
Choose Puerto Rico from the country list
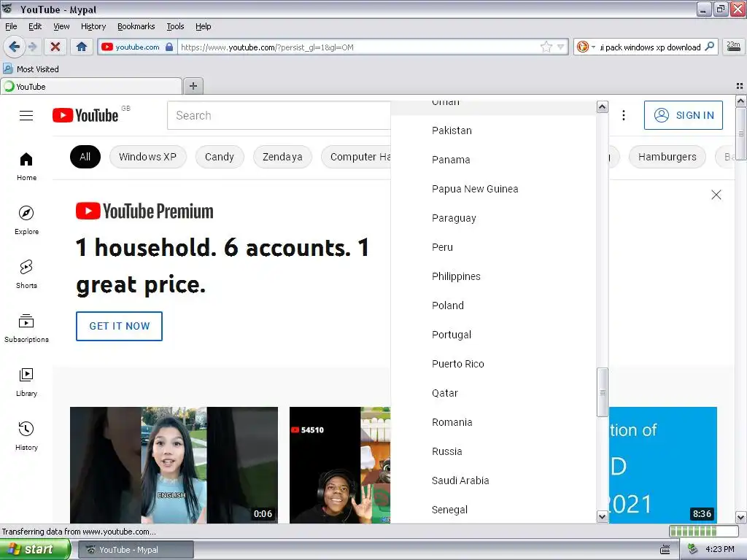493,364
